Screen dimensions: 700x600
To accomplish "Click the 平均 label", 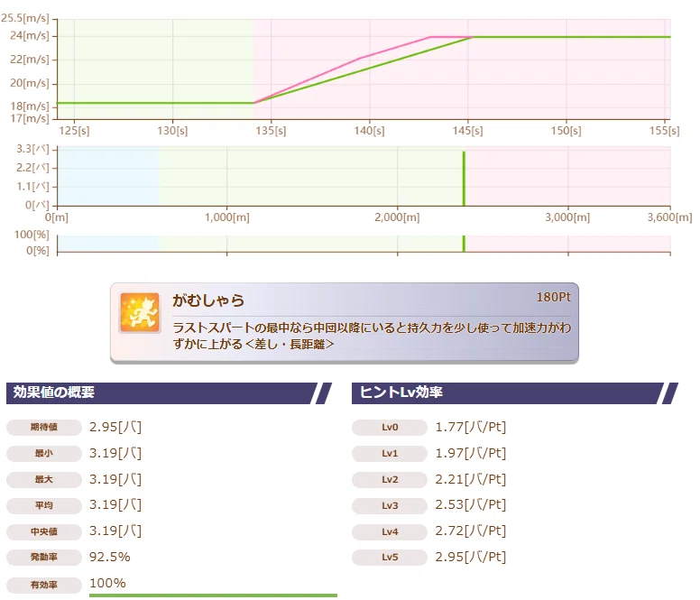I will (43, 505).
